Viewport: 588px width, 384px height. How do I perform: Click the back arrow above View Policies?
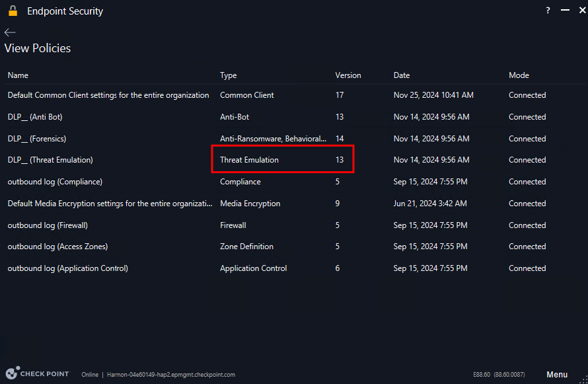coord(10,32)
